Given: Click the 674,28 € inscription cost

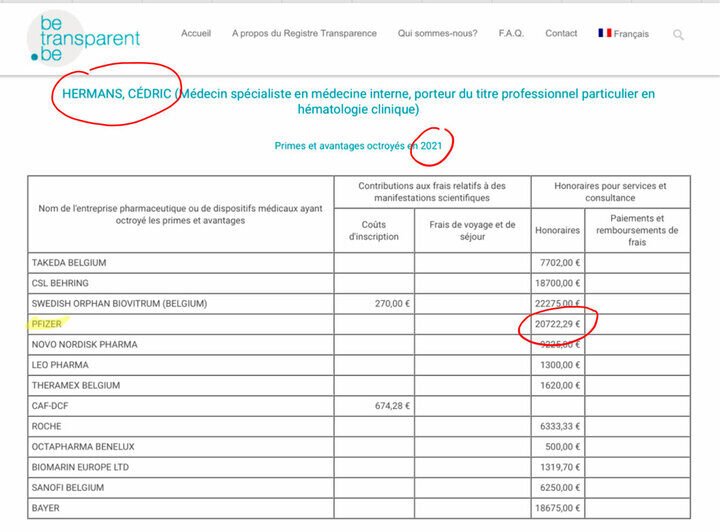Looking at the screenshot, I should (x=392, y=406).
